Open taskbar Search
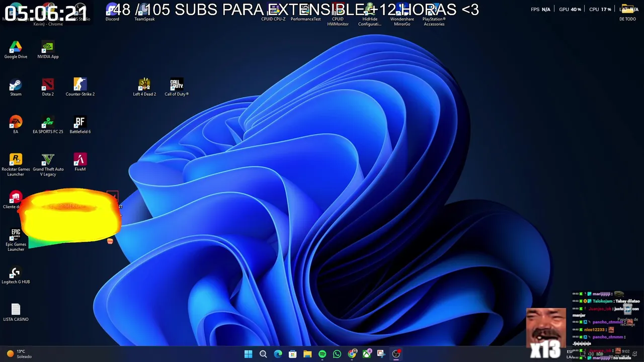This screenshot has width=644, height=362. pos(263,354)
